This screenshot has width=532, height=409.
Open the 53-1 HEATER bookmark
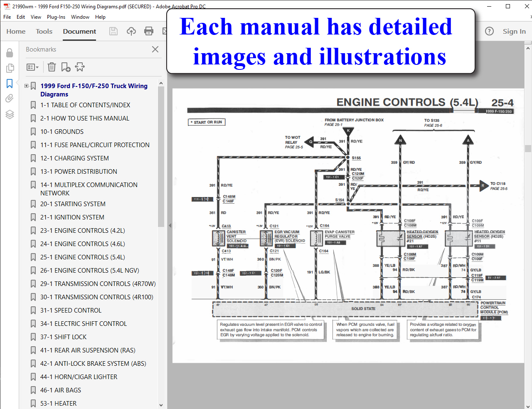tap(58, 404)
